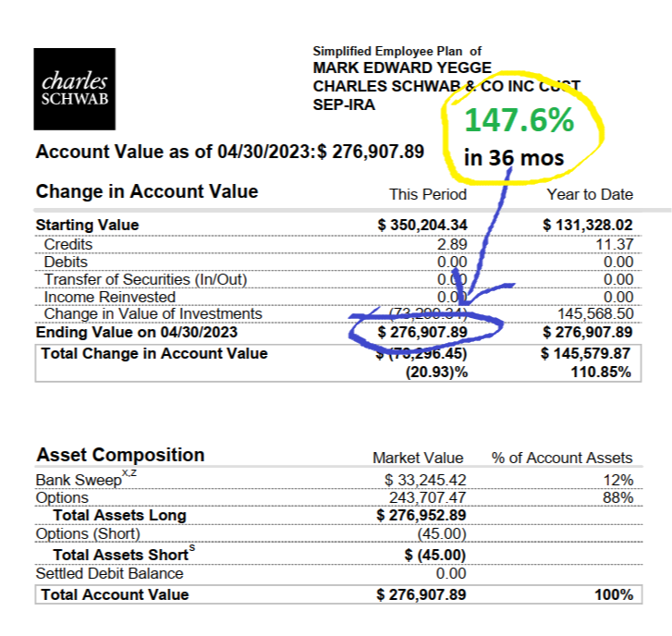Click the This Period column header
Screen dimensions: 672x636
pos(428,194)
